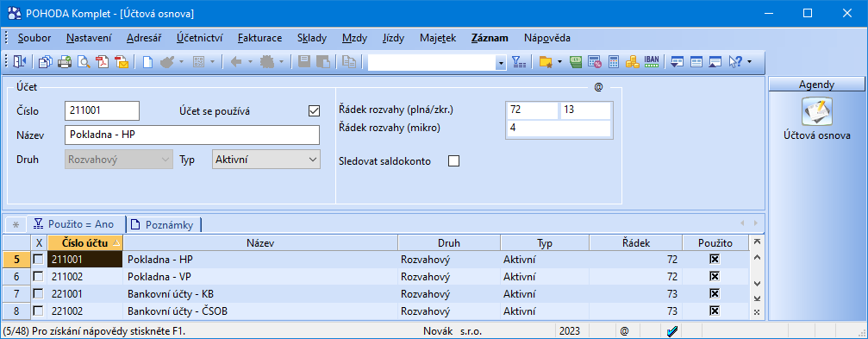Open print preview magnifier icon

[84, 62]
